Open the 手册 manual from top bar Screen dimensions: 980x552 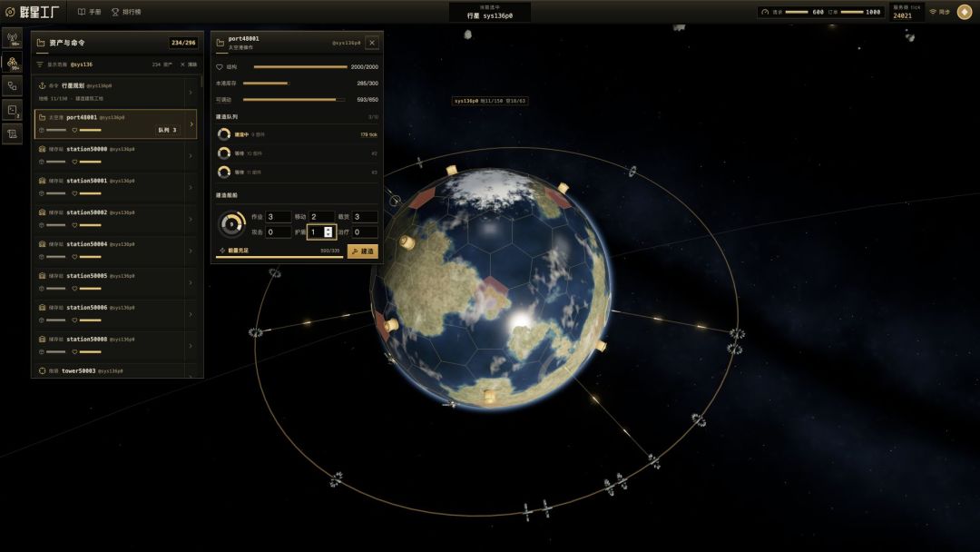[x=89, y=12]
